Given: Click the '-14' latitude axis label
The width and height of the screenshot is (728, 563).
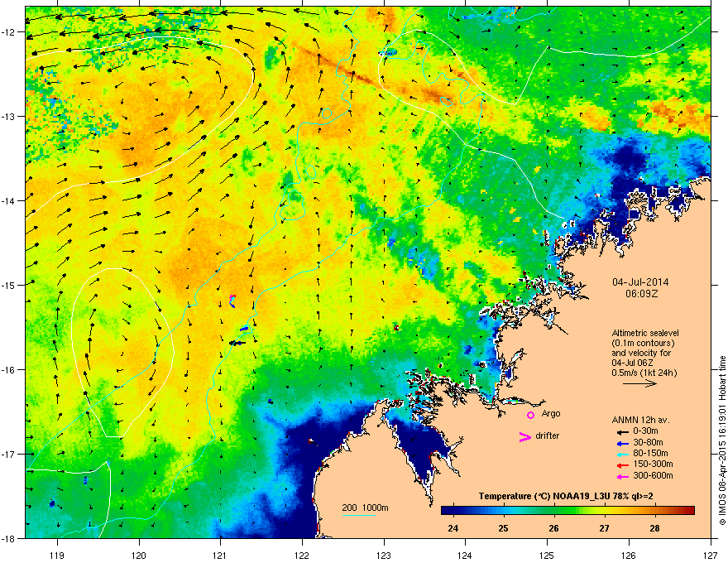Looking at the screenshot, I should (9, 201).
